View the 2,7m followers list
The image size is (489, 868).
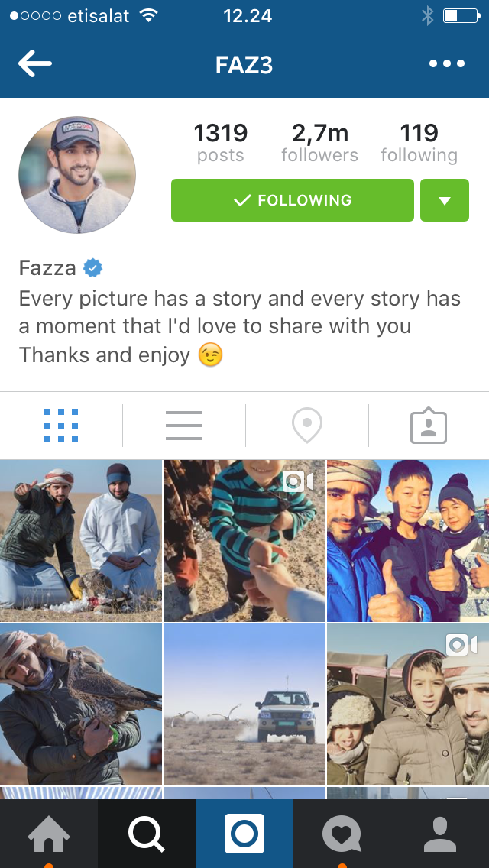click(x=319, y=143)
